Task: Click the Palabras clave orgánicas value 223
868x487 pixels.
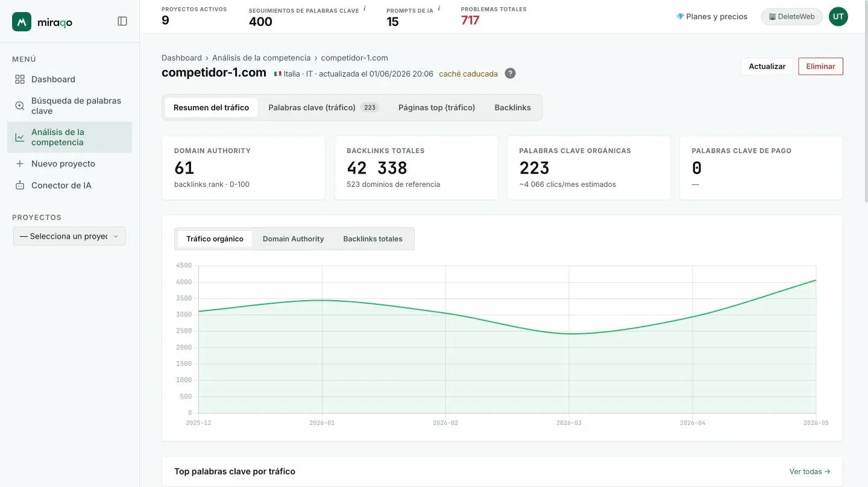Action: pyautogui.click(x=534, y=168)
